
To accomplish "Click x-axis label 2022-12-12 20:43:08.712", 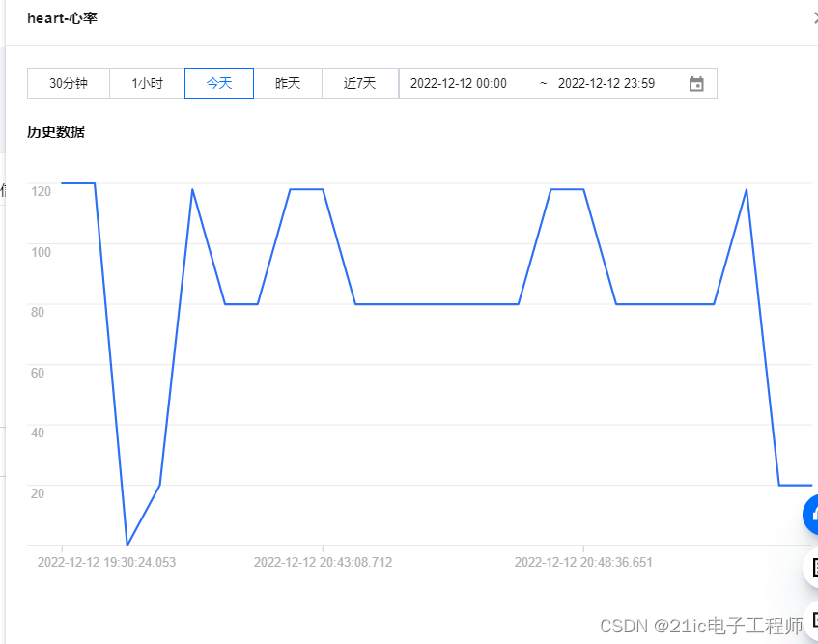I will click(x=323, y=562).
